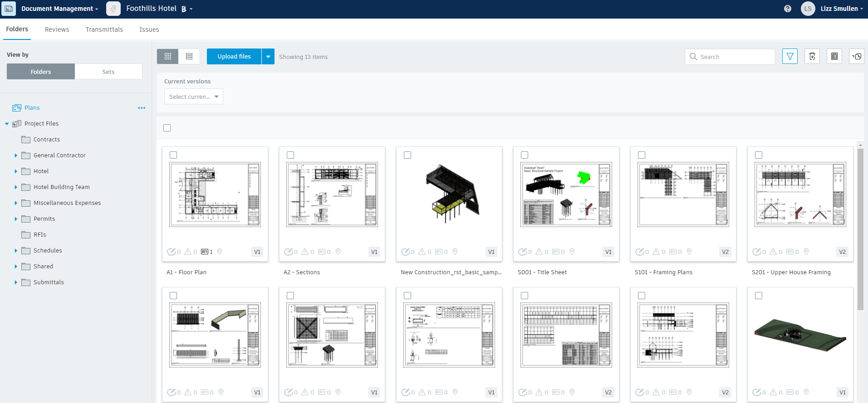868x403 pixels.
Task: Click RFI icon on S001 - Title Sheet card
Action: 556,252
